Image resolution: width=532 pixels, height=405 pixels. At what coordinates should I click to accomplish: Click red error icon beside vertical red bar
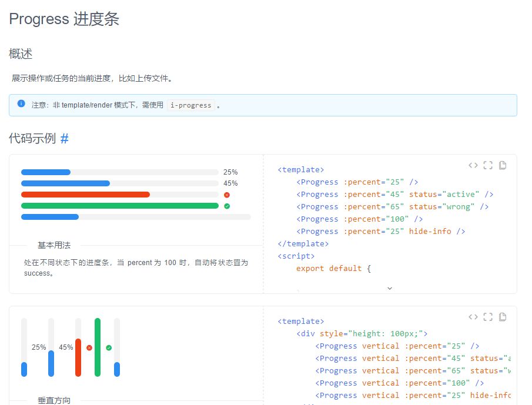89,347
